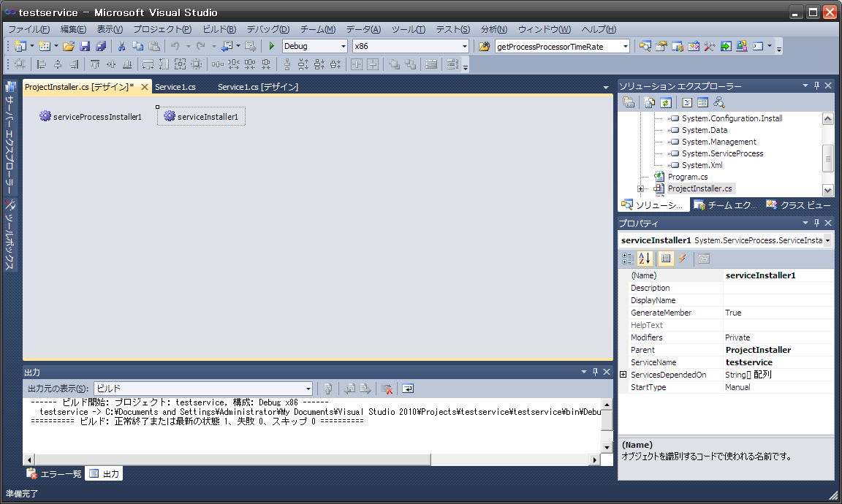Click the Open File folder icon

point(68,46)
